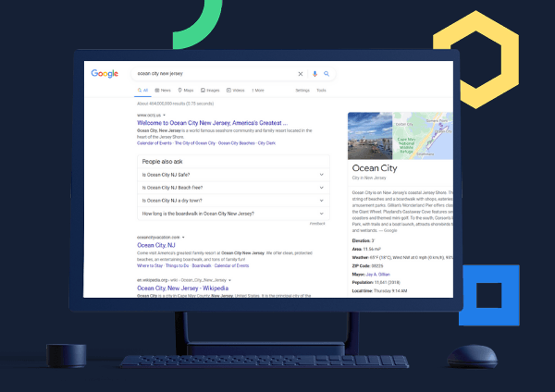
Task: Open 'Welcome to Ocean City New Jersey' result
Action: (x=213, y=123)
